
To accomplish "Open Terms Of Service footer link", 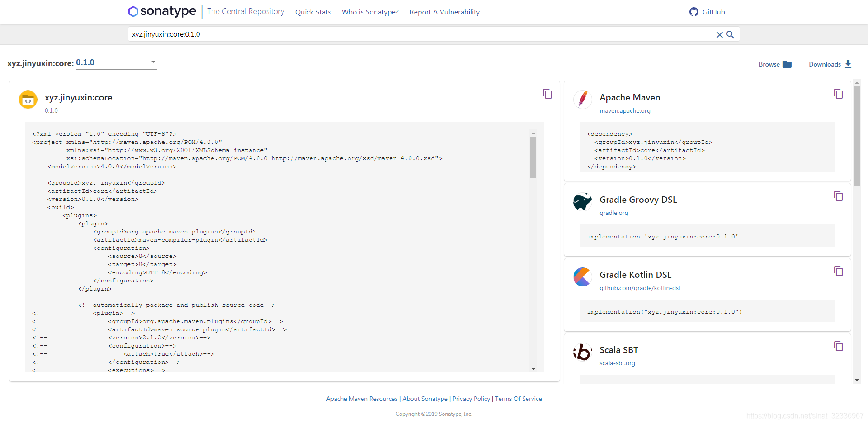I will (x=518, y=399).
